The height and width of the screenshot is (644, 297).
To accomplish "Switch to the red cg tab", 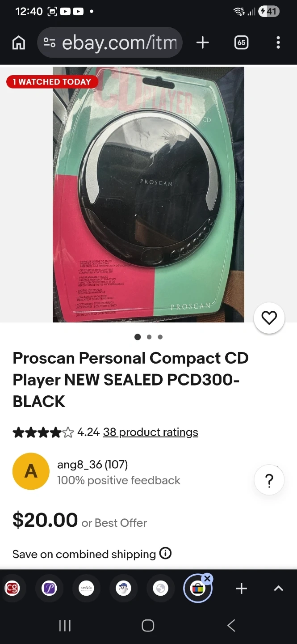I will [12, 589].
